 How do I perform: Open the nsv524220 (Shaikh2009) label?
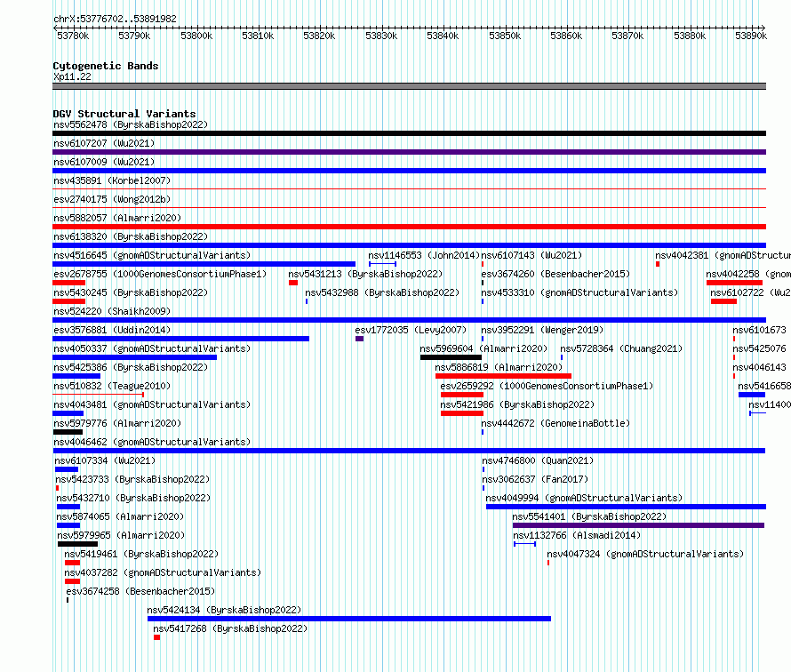pyautogui.click(x=112, y=311)
